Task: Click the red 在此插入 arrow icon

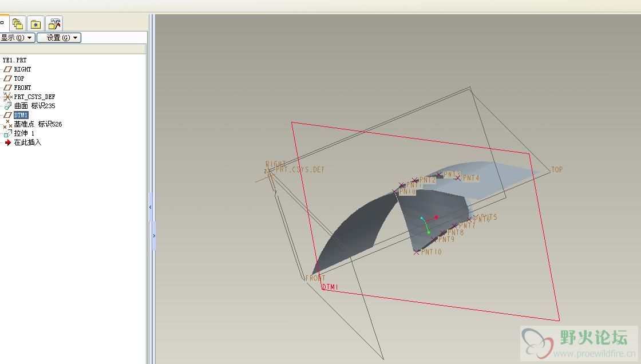Action: tap(8, 143)
